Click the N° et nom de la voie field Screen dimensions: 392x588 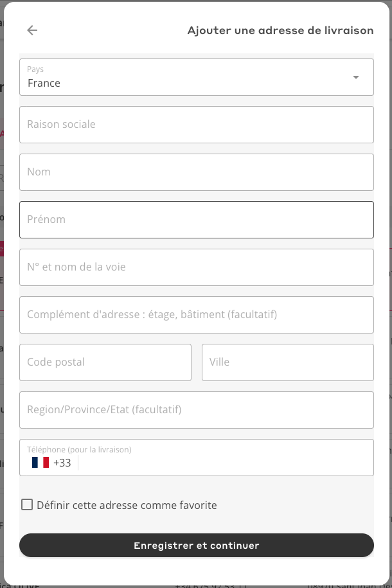point(197,267)
